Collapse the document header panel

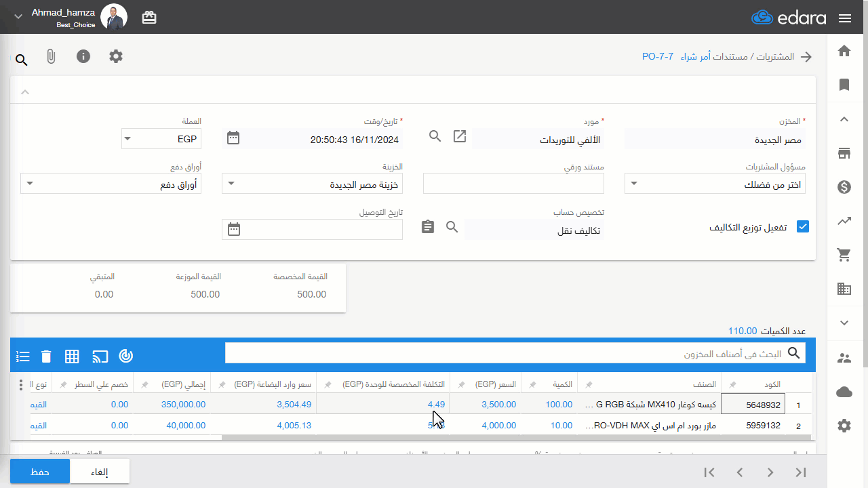[25, 91]
